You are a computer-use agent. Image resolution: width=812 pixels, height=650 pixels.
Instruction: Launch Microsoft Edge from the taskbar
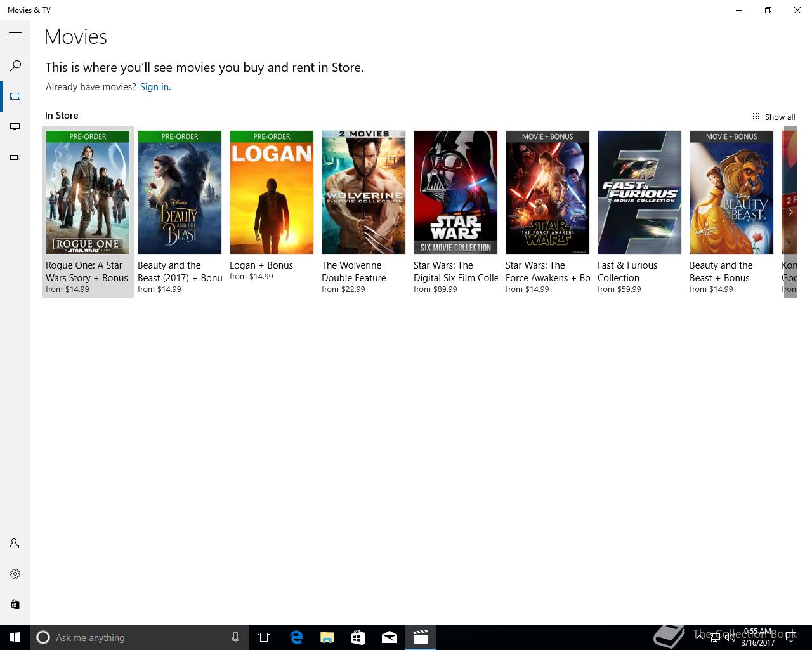(296, 637)
